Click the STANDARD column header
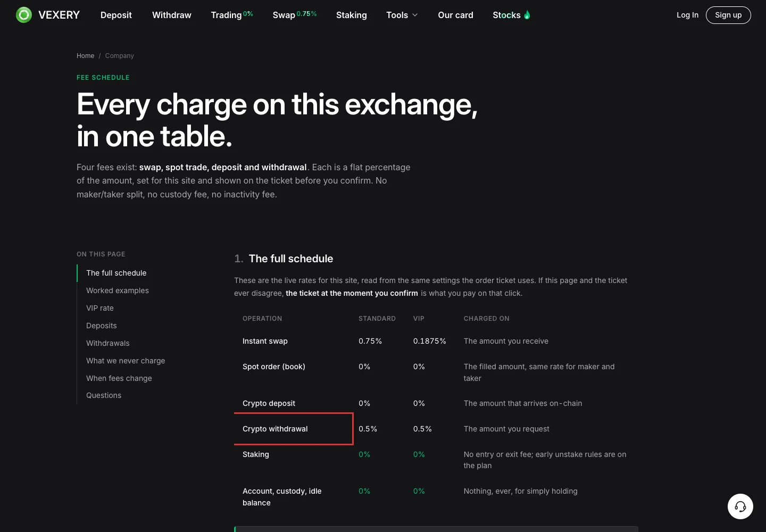766x532 pixels. tap(377, 319)
